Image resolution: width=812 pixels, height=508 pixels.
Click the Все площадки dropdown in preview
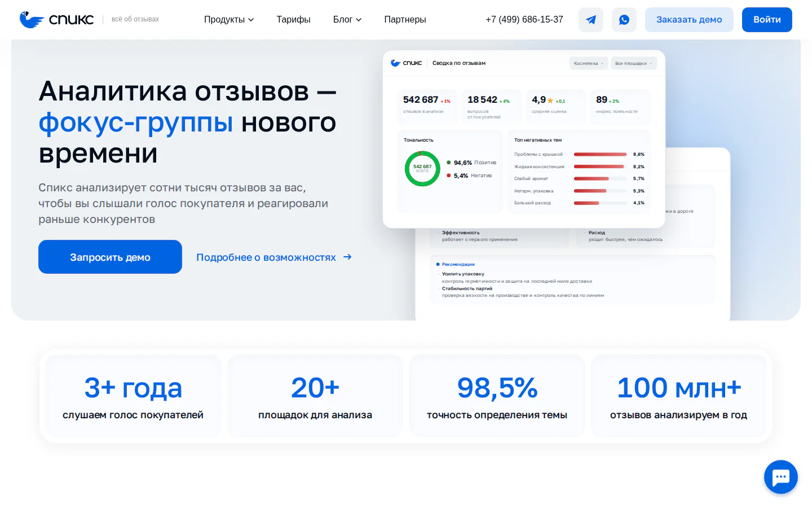634,63
